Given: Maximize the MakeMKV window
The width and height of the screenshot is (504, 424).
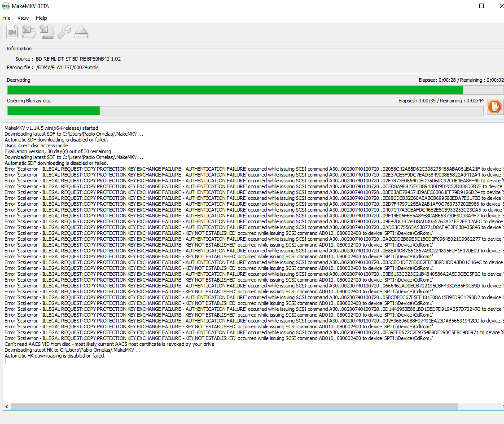Looking at the screenshot, I should 482,6.
